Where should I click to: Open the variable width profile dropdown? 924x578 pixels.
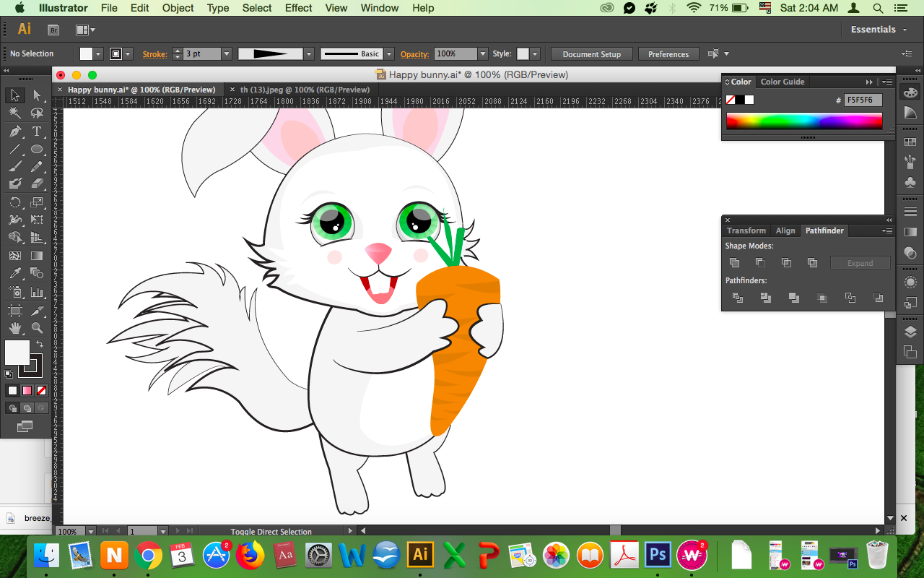click(x=309, y=54)
